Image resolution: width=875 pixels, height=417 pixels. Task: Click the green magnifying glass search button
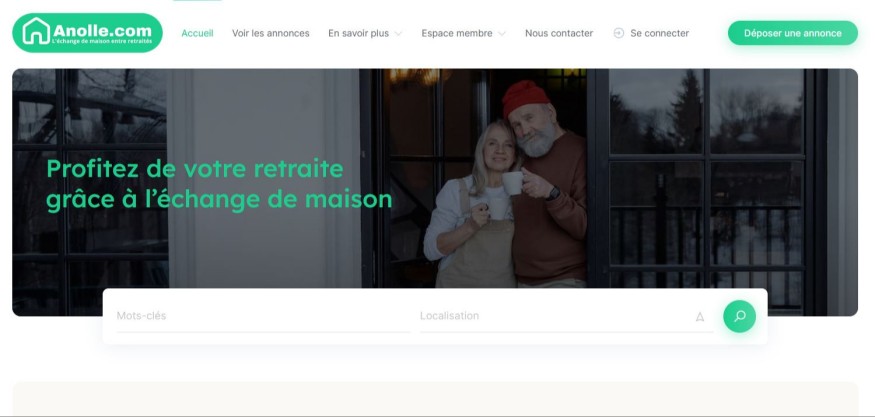739,317
